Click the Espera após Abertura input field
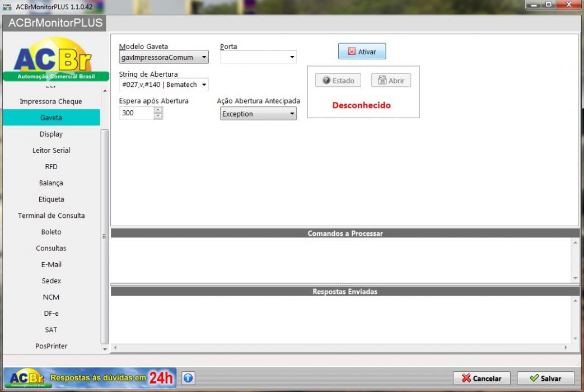 pos(136,113)
